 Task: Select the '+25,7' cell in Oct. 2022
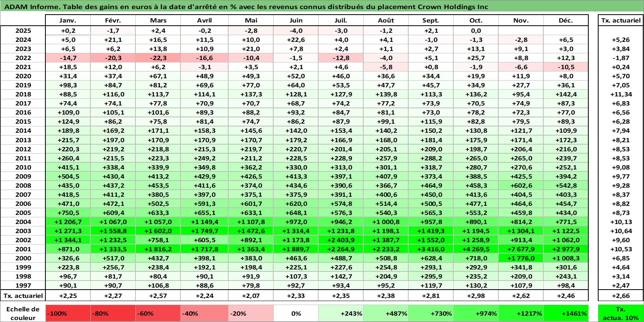(476, 58)
